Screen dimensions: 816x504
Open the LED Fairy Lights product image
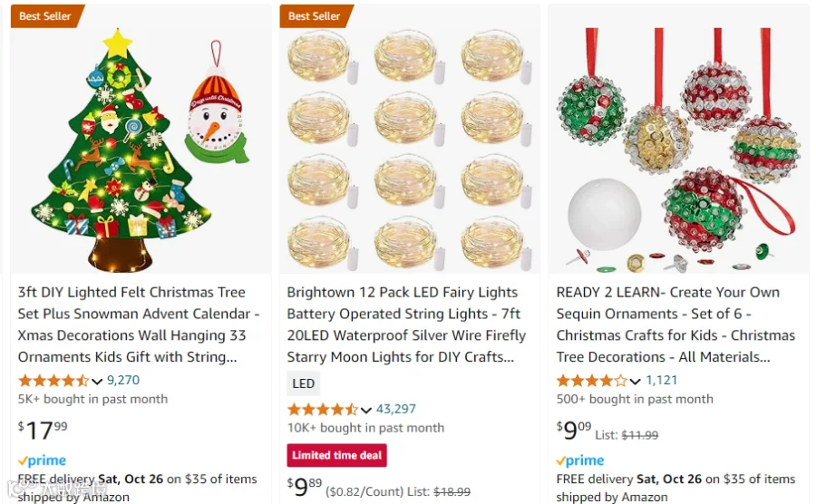(410, 140)
